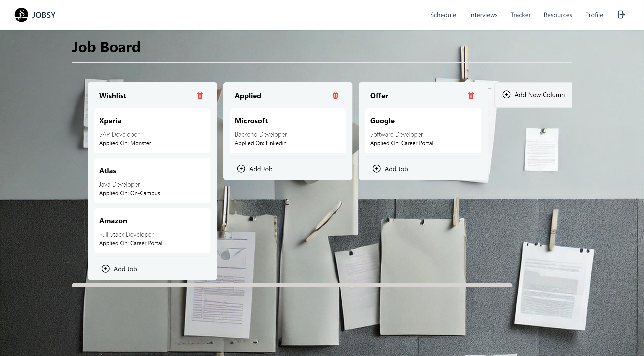Delete the Wishlist column using its trash icon

200,95
